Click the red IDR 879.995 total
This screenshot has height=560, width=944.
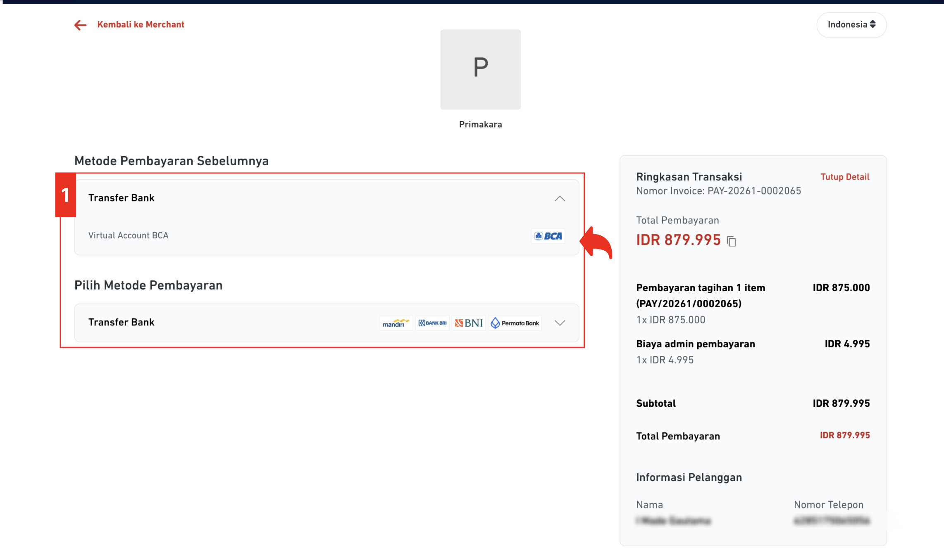click(x=678, y=240)
